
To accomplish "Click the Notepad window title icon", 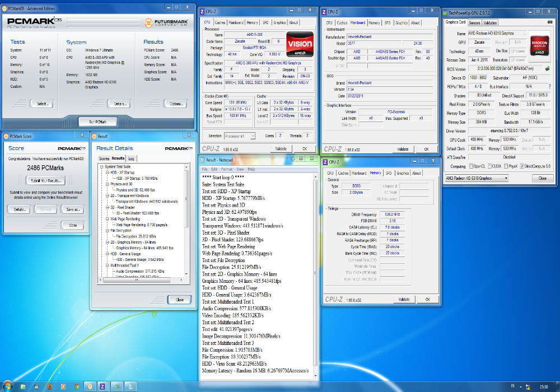I will point(203,160).
